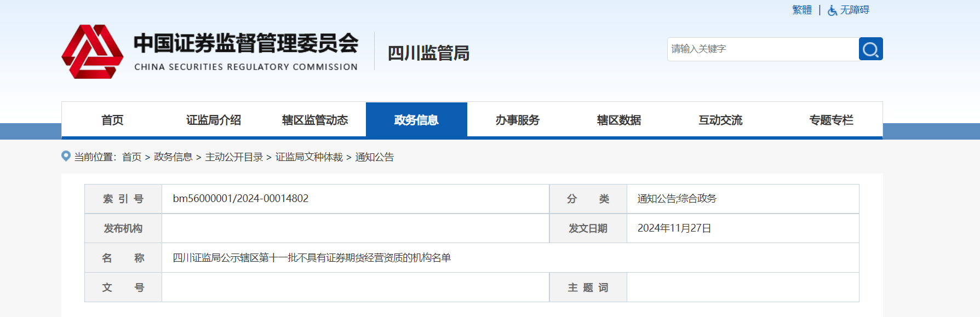Click the 四川监管局 header text
Viewport: 980px width, 317px height.
[428, 53]
